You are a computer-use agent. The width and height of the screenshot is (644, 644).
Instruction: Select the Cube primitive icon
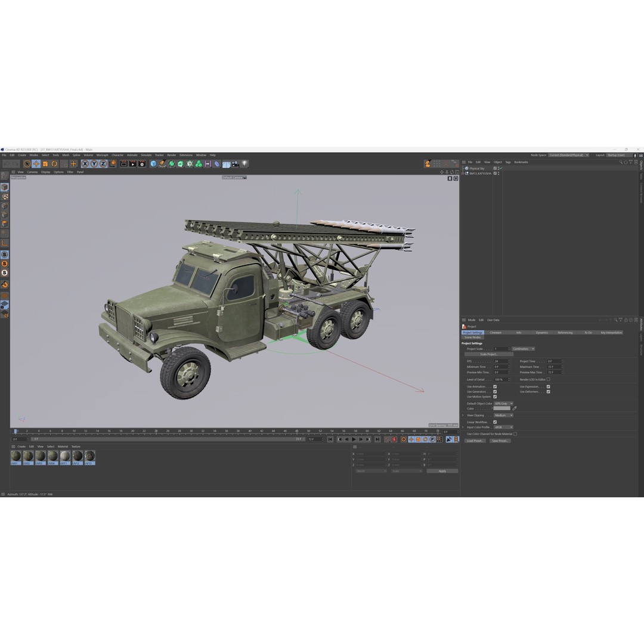(153, 164)
